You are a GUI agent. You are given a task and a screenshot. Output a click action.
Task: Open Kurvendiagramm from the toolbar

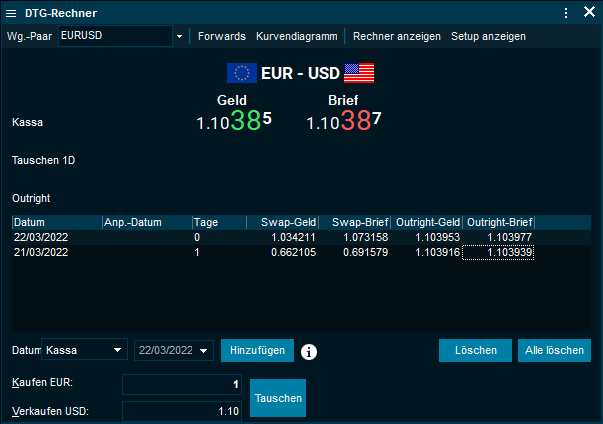click(x=295, y=36)
